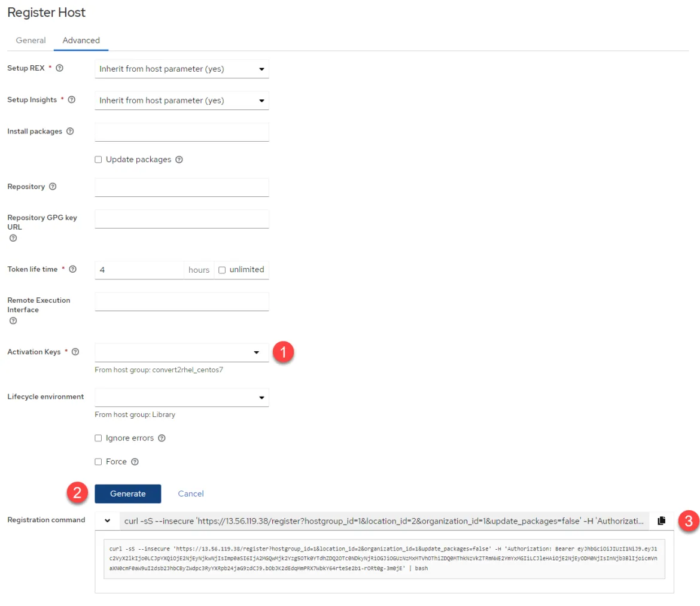Viewport: 700px width, 606px height.
Task: Open the Force option help icon
Action: pyautogui.click(x=135, y=461)
